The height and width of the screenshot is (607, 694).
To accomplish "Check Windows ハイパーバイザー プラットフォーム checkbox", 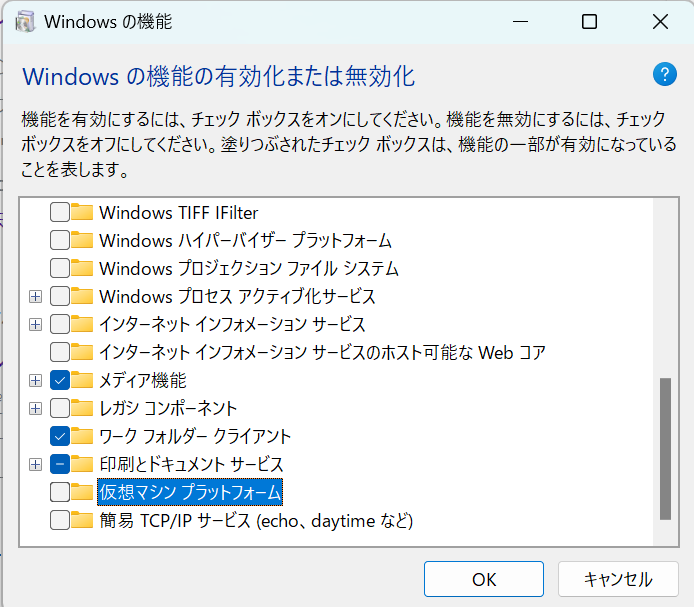I will pos(60,240).
